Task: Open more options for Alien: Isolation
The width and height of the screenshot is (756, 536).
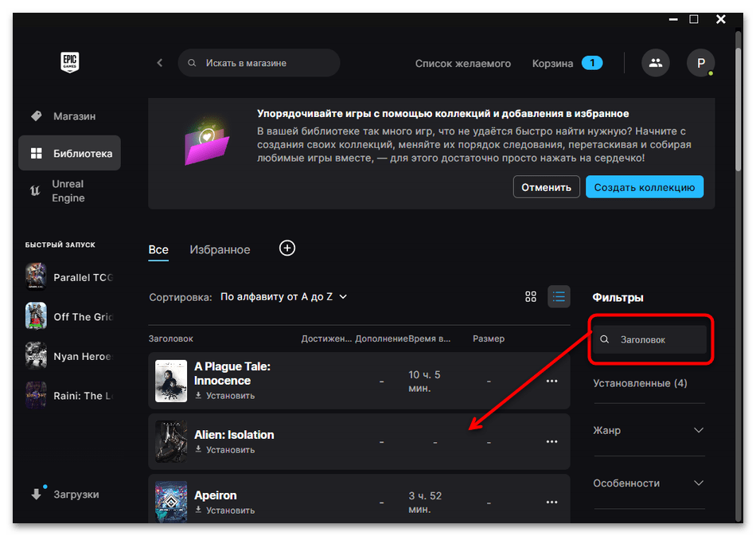Action: [x=551, y=442]
